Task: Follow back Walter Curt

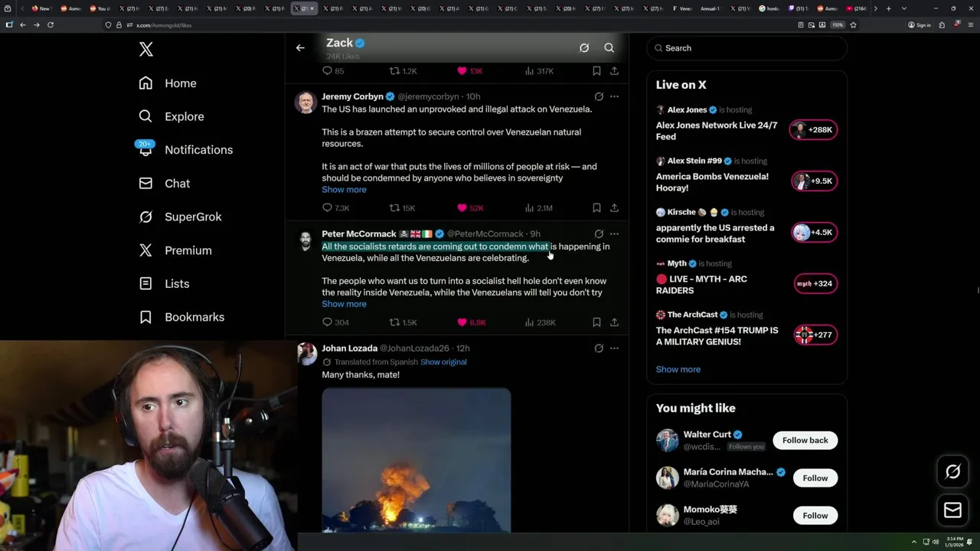Action: pos(805,441)
